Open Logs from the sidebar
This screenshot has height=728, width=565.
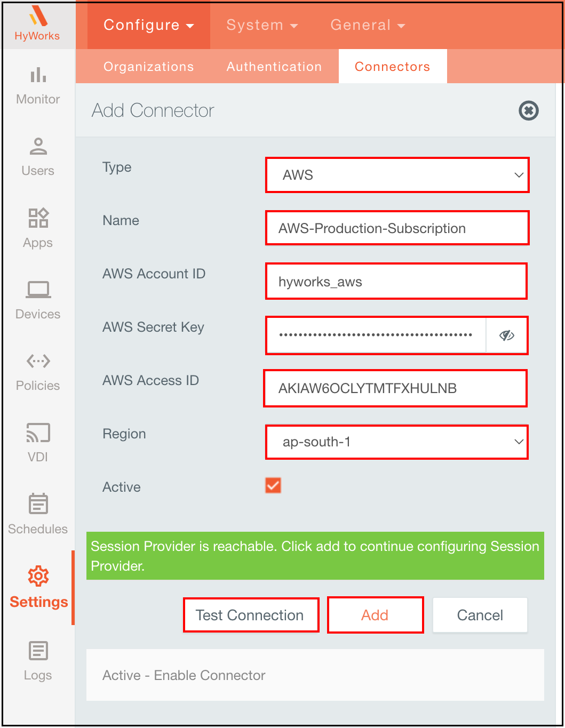tap(38, 661)
